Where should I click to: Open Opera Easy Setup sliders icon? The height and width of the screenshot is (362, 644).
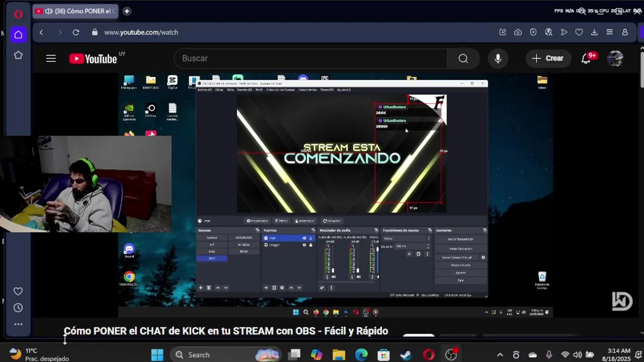click(x=610, y=32)
